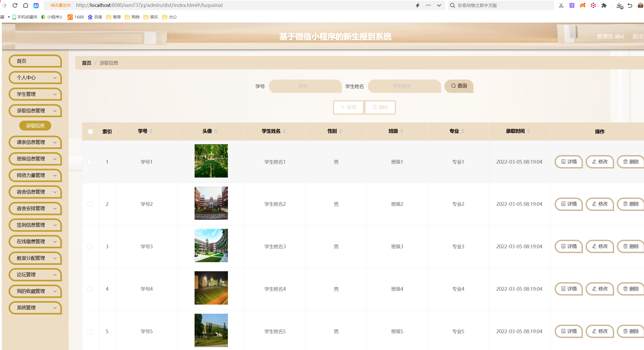The image size is (644, 350).
Task: Sort table by 头像 column arrows
Action: [x=216, y=131]
